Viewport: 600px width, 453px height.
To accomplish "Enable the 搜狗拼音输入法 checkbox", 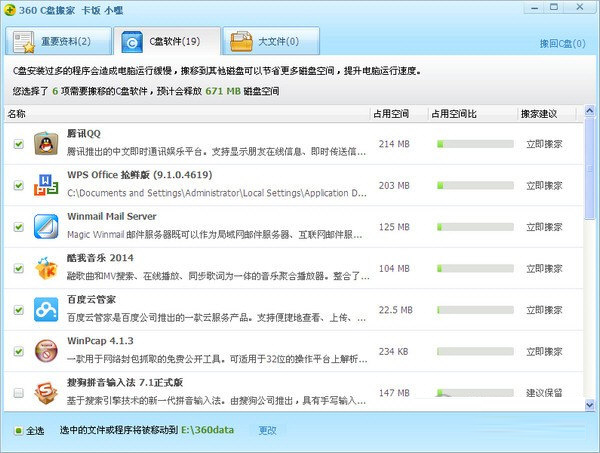I will click(18, 393).
